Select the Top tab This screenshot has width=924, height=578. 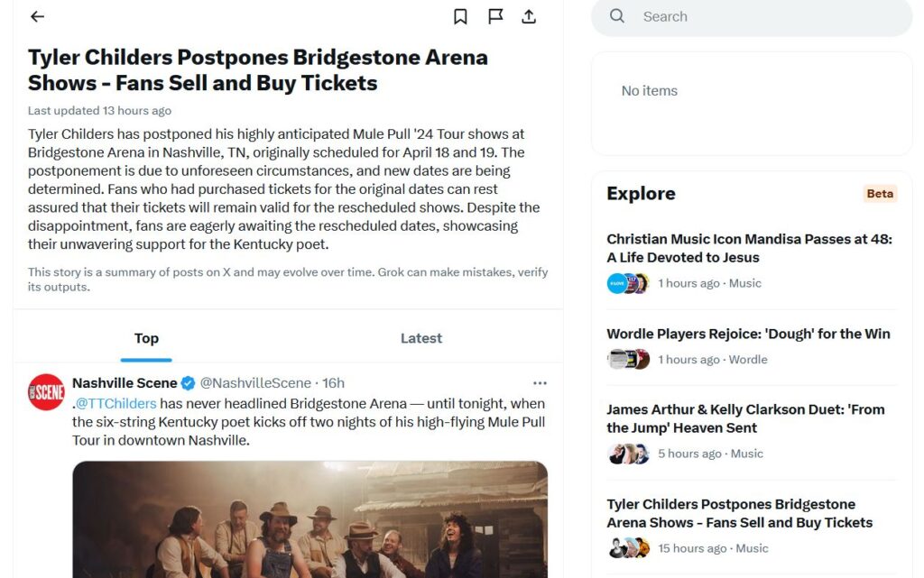[146, 338]
